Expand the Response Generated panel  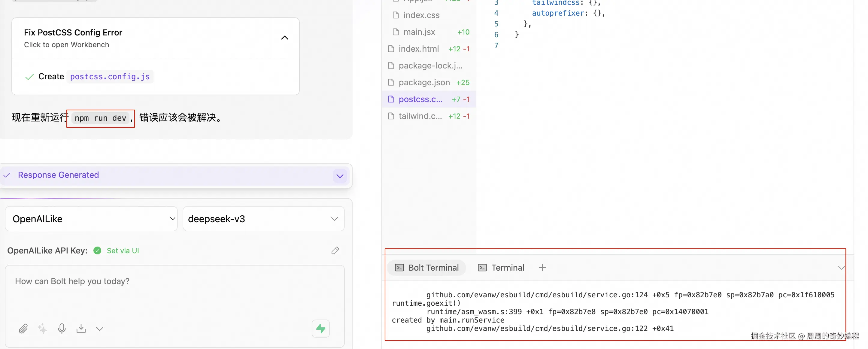[x=340, y=176]
